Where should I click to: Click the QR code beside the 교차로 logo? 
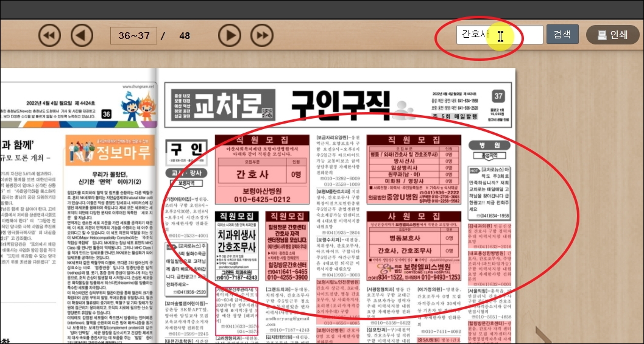click(x=267, y=113)
